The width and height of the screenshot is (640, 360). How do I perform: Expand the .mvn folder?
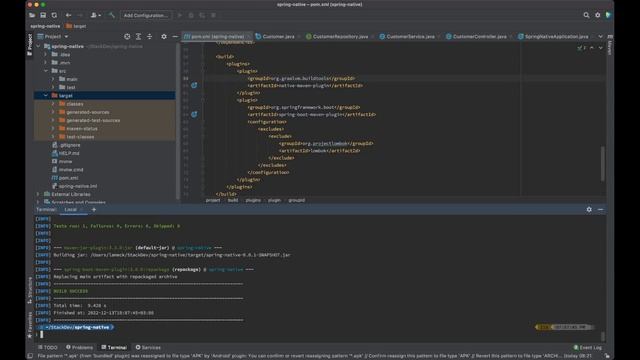pyautogui.click(x=46, y=62)
